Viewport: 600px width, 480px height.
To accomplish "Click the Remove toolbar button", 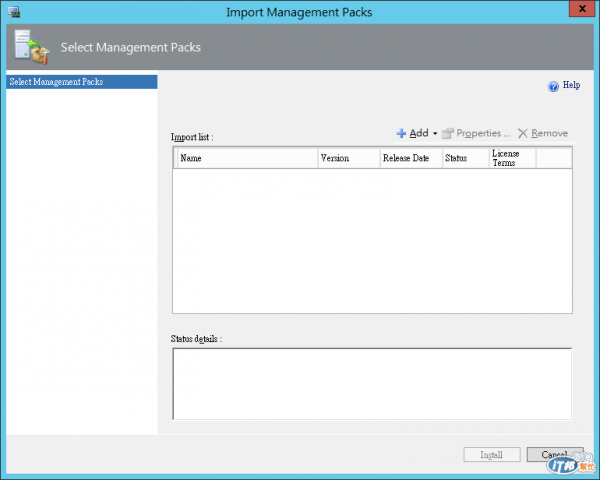I will point(543,133).
